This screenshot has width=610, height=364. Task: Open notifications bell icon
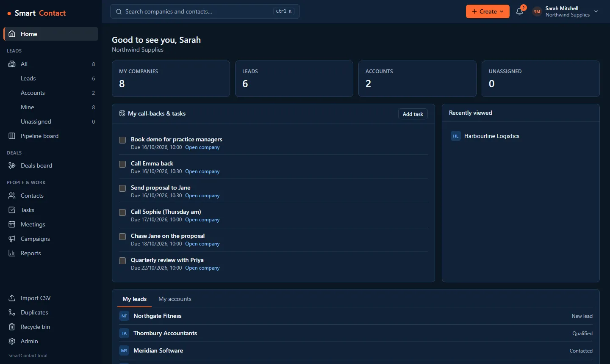tap(520, 12)
